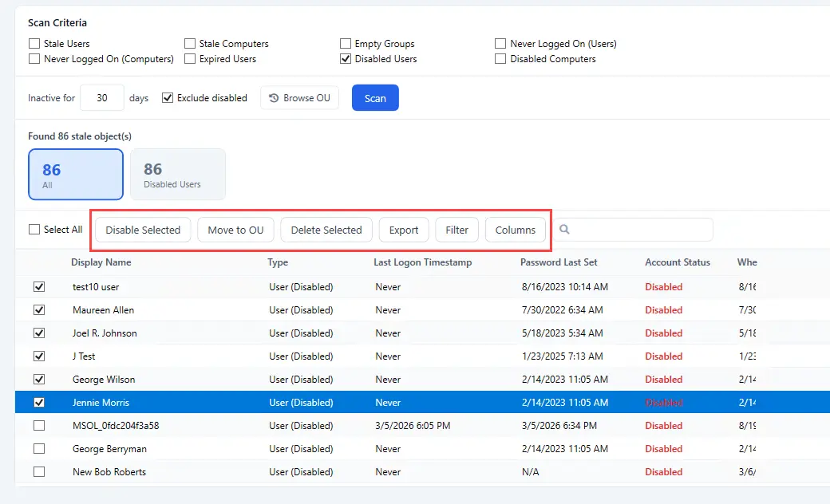Click the 'MSOL_0fdc204f3a58' entry
This screenshot has width=830, height=504.
116,425
